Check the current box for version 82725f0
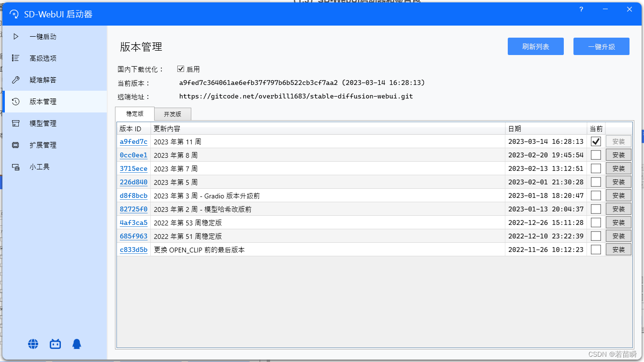 coord(596,209)
